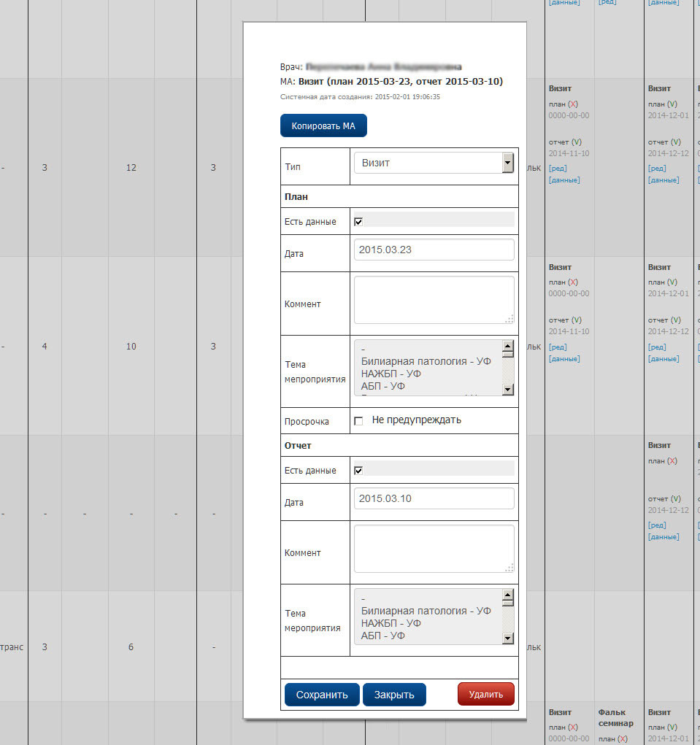Viewport: 700px width, 745px height.
Task: Click the Отчет date field 2015.03.10
Action: pos(434,498)
